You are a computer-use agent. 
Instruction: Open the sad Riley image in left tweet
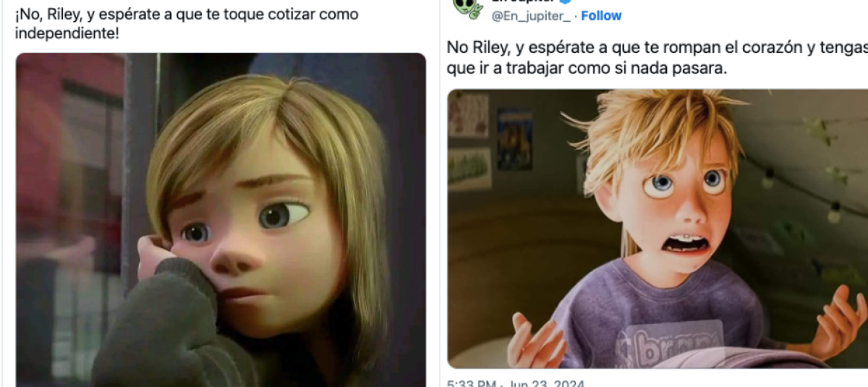[221, 219]
